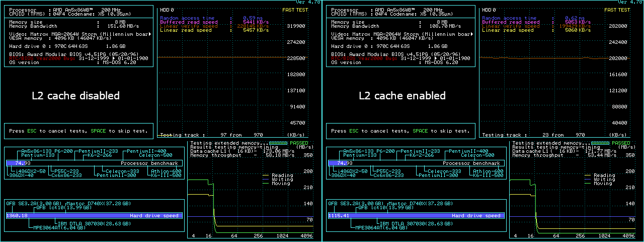This screenshot has width=644, height=242.
Task: Click Memory throughput result 53.44 MB/s
Action: 601,155
